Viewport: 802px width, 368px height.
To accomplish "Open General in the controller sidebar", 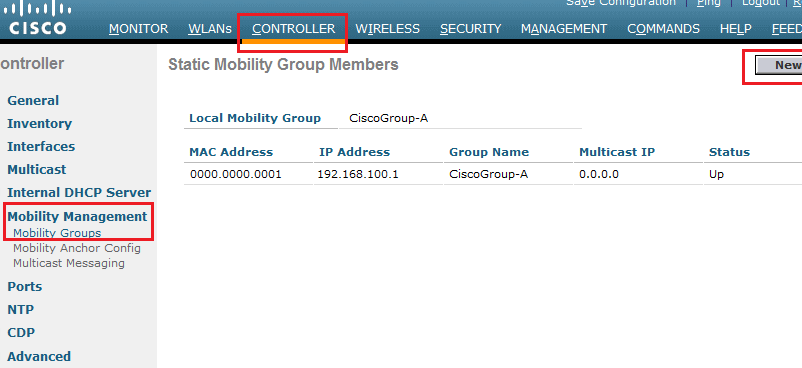I will (33, 100).
